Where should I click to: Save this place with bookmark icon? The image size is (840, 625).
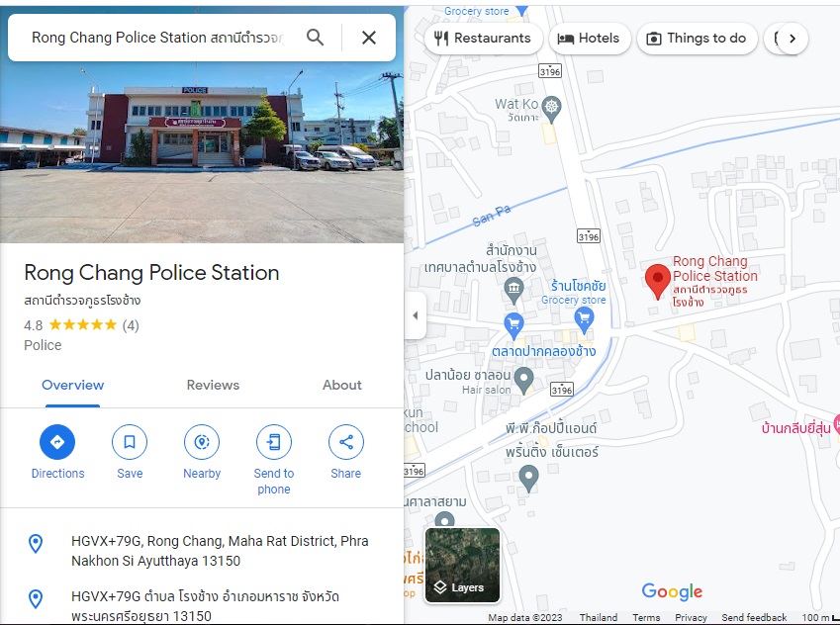(129, 442)
